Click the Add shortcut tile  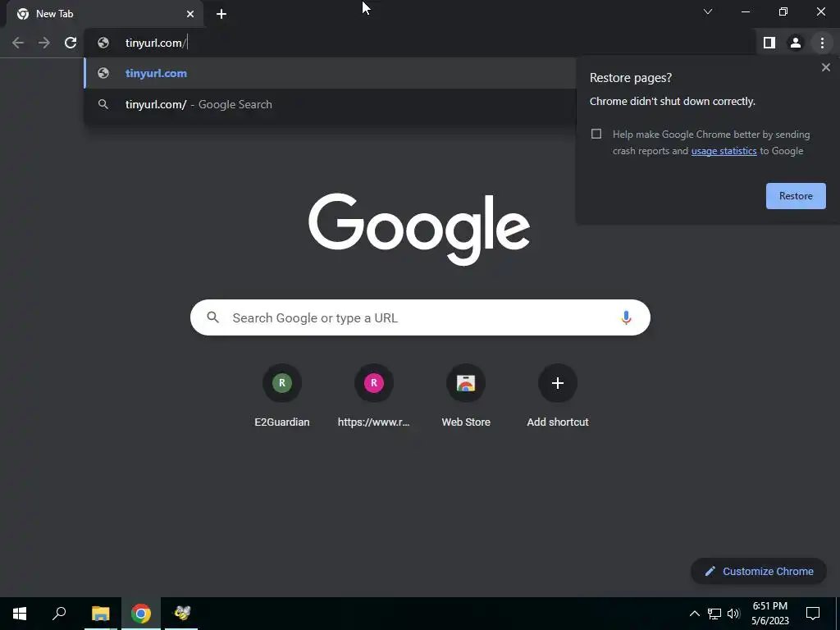[x=558, y=396]
